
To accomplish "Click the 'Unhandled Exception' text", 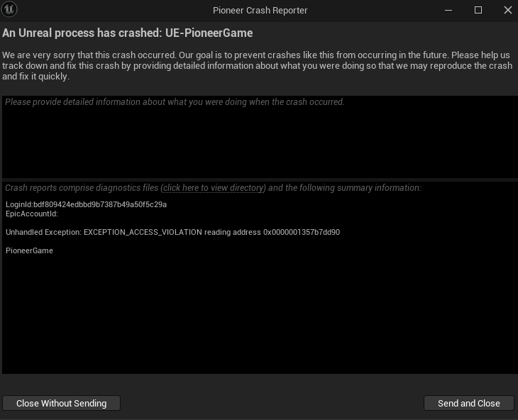I will pyautogui.click(x=43, y=232).
